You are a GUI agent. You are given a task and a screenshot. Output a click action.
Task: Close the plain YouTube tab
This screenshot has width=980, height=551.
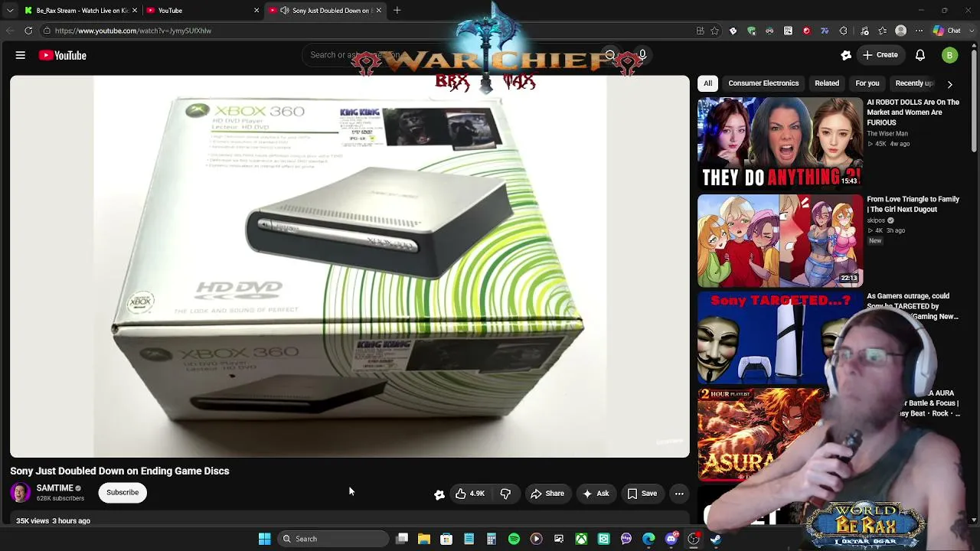point(256,11)
